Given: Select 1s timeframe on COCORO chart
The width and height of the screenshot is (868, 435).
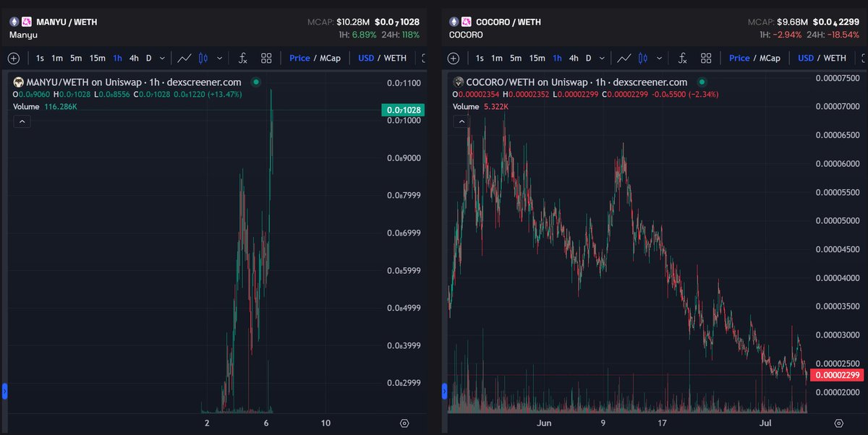Looking at the screenshot, I should [480, 58].
